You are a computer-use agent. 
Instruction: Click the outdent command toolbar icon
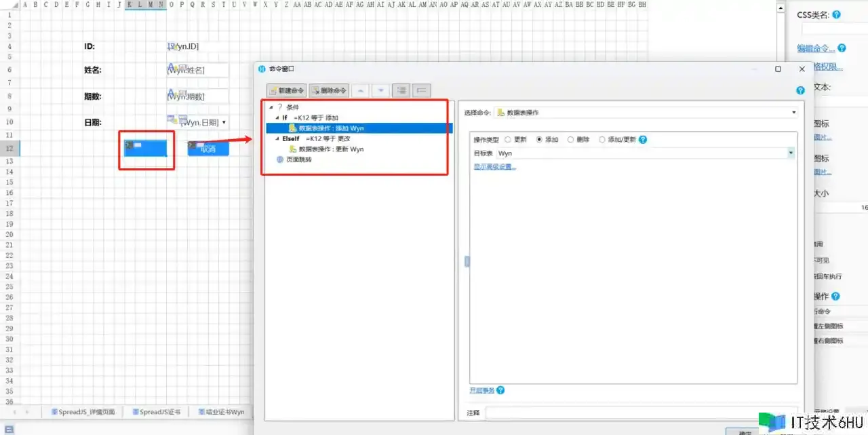(x=421, y=90)
